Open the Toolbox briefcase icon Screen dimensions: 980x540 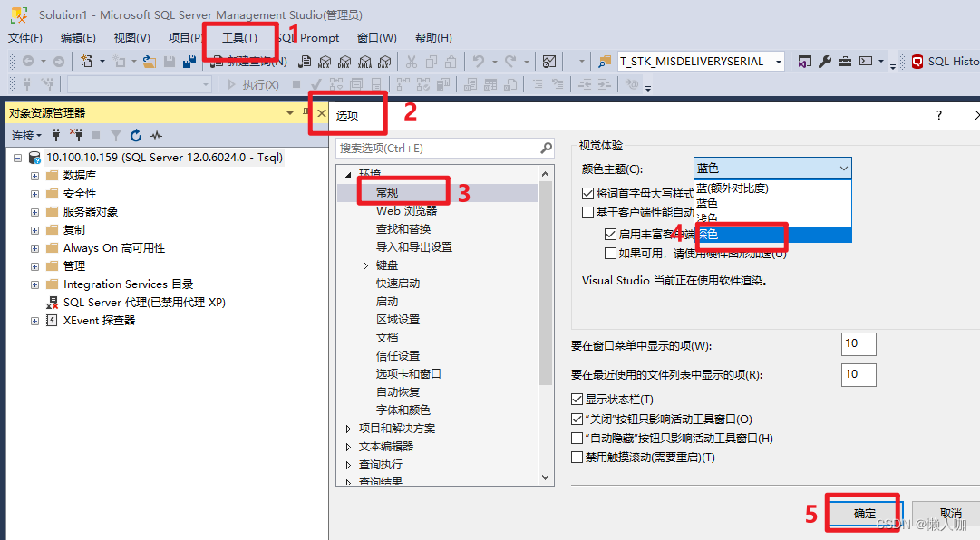845,62
